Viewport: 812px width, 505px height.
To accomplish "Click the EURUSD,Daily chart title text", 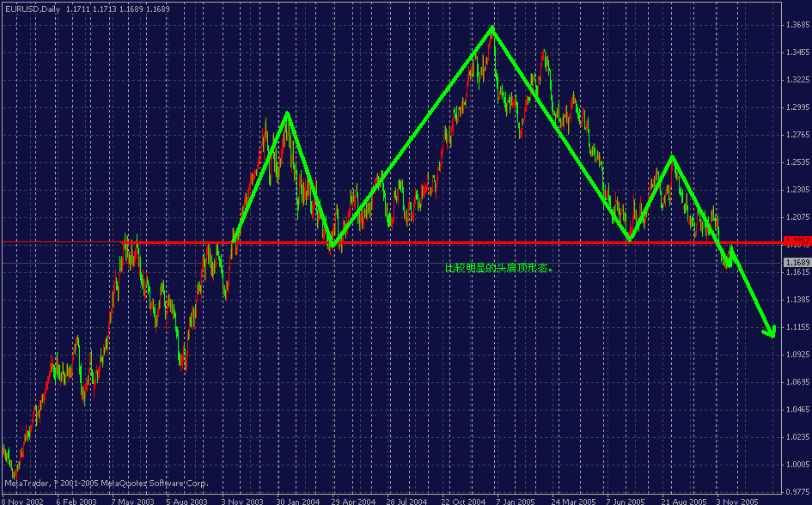I will pos(32,9).
